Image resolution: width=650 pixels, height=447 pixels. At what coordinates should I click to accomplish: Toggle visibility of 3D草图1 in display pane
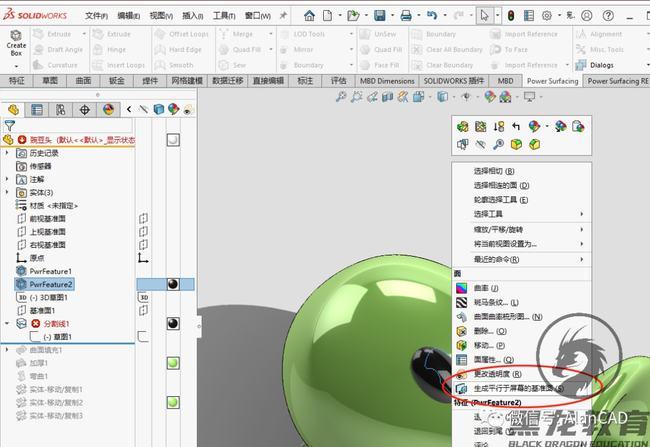pos(143,297)
